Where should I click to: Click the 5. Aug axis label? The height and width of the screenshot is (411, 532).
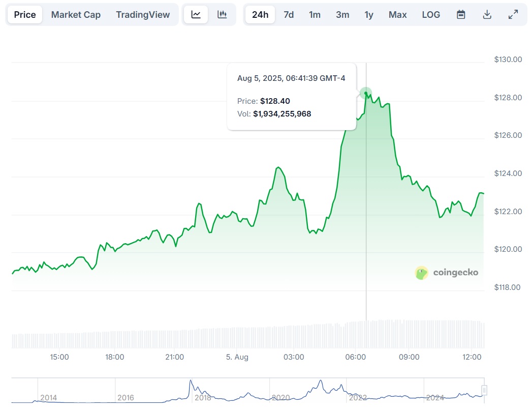point(237,357)
